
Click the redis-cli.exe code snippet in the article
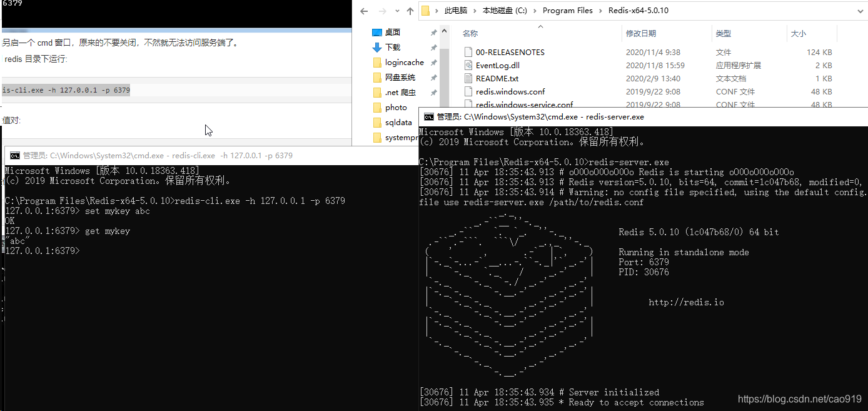(x=66, y=91)
